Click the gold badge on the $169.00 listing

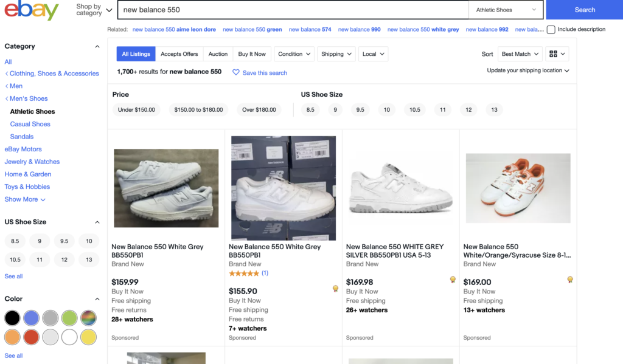tap(570, 280)
